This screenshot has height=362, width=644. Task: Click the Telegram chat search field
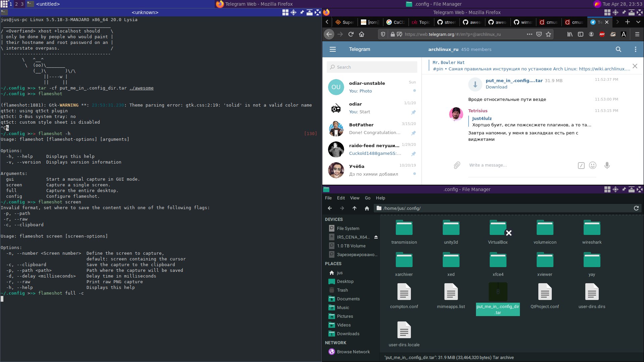[x=372, y=67]
